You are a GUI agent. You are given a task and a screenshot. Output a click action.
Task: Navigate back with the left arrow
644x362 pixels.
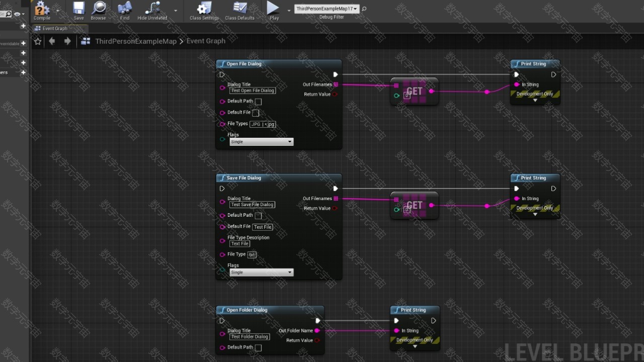click(52, 41)
